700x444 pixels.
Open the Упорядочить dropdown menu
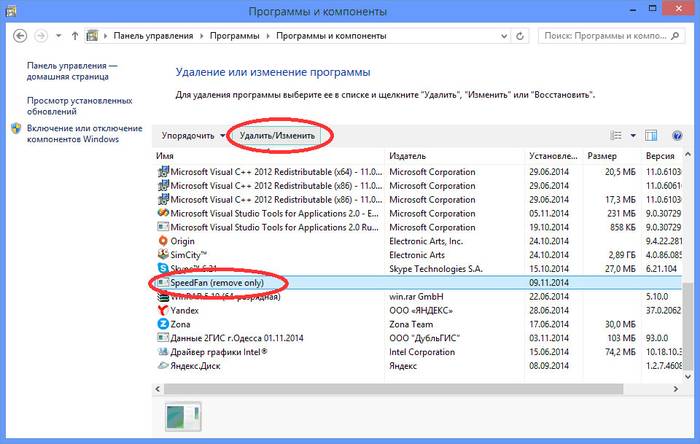click(x=192, y=135)
